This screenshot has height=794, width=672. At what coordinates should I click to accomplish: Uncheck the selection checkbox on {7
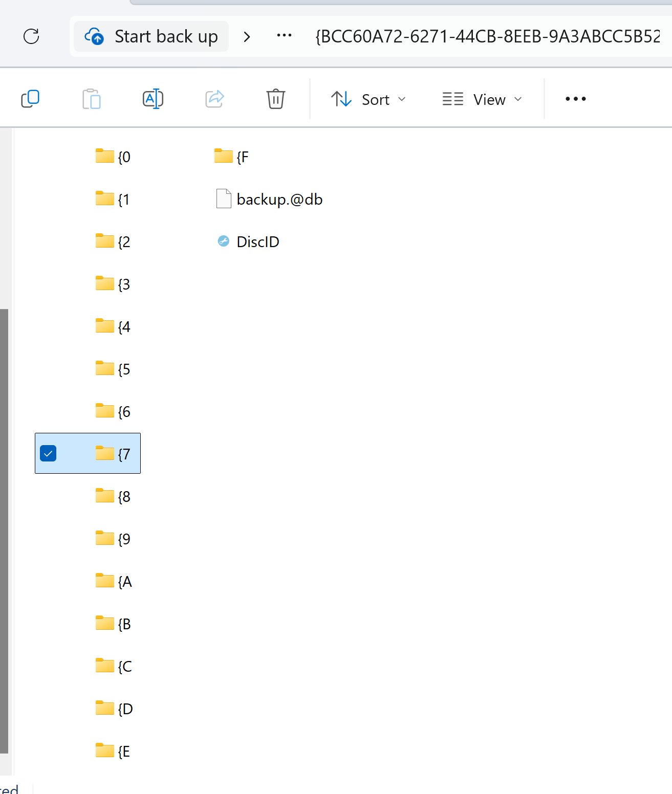[48, 453]
